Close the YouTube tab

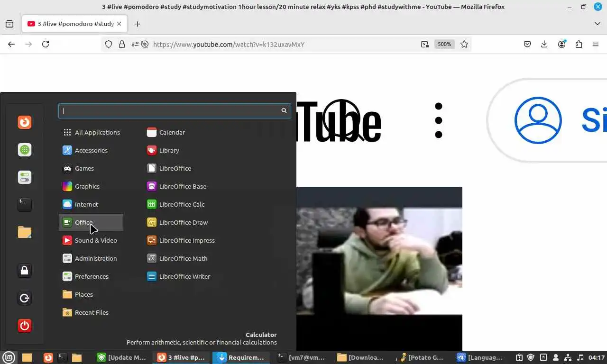click(119, 24)
